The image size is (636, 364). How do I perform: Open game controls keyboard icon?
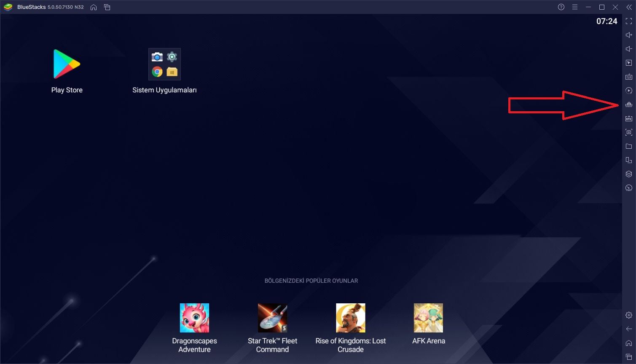629,77
